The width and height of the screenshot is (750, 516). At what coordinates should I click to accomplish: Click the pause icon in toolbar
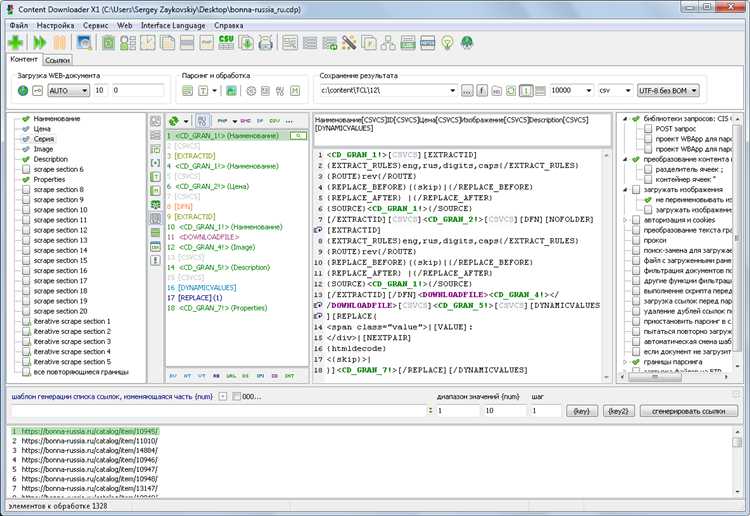point(59,43)
